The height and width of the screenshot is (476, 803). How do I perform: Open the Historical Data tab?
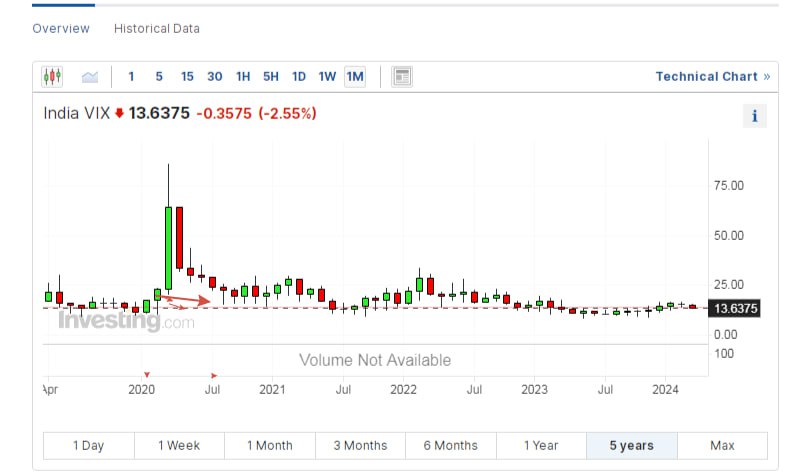(x=157, y=29)
